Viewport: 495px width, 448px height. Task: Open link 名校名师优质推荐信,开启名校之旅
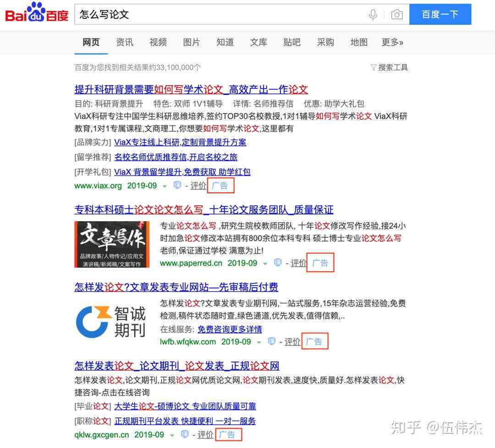[176, 157]
